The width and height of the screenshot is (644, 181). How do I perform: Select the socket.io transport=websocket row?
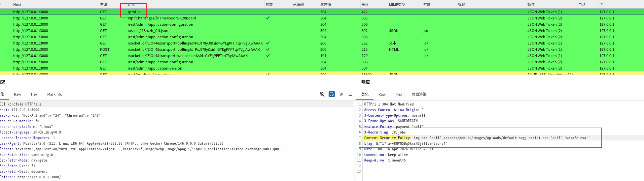(x=322, y=56)
